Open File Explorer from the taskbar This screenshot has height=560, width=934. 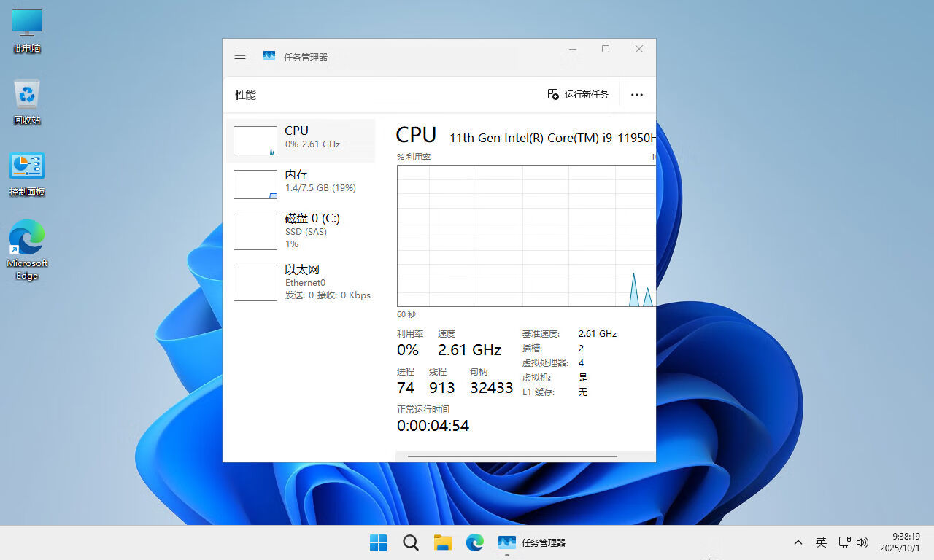point(442,542)
